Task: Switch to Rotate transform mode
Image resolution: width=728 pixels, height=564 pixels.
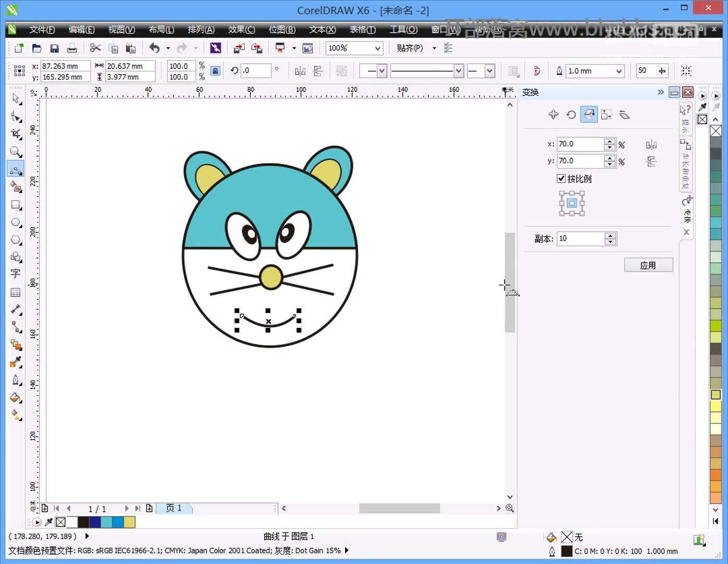Action: click(x=571, y=114)
